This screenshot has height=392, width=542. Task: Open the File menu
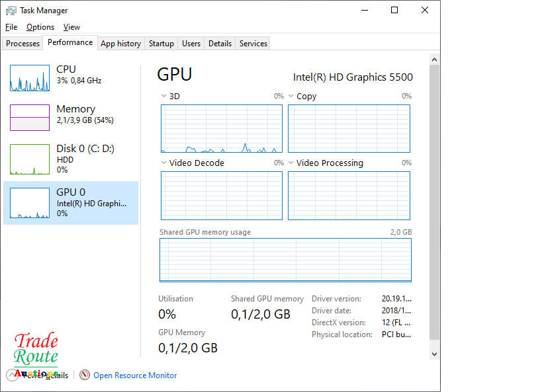(11, 27)
